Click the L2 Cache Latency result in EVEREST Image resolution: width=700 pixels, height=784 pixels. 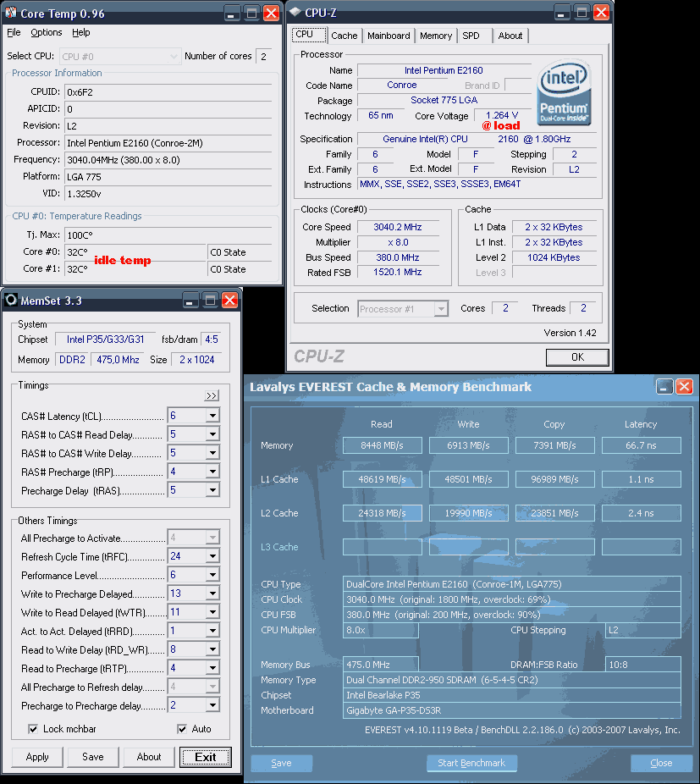click(641, 513)
